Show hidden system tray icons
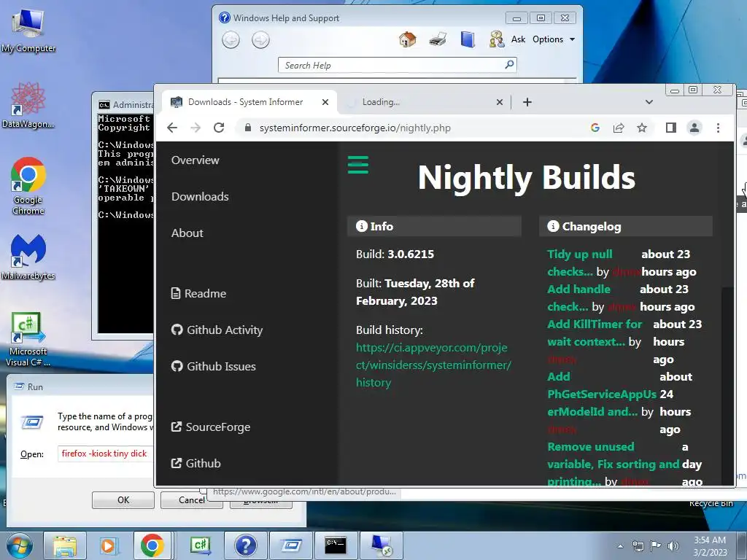This screenshot has height=560, width=747. 620,546
